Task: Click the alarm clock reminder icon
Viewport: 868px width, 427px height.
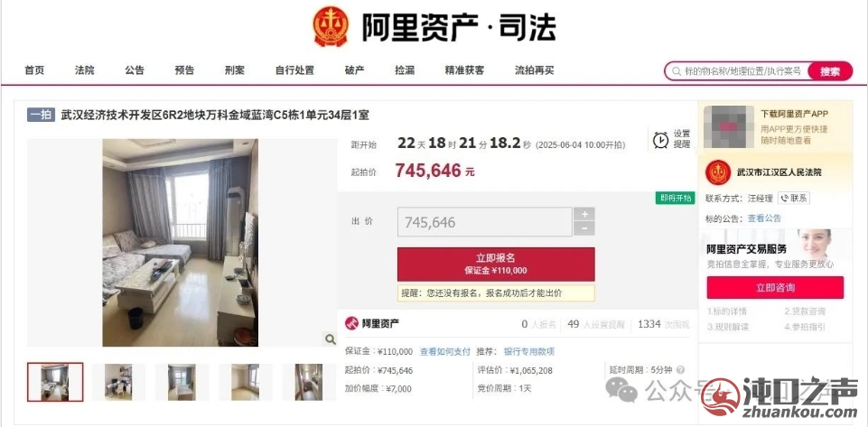Action: 660,140
